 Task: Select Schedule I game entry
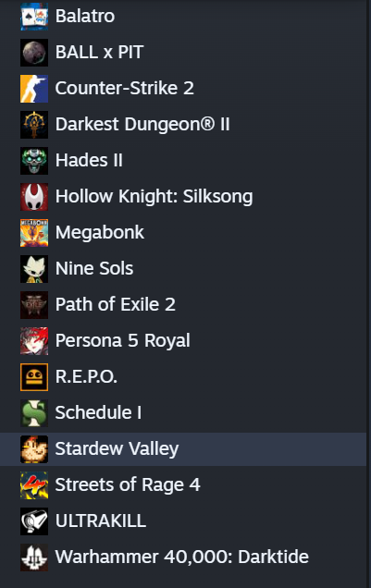183,413
